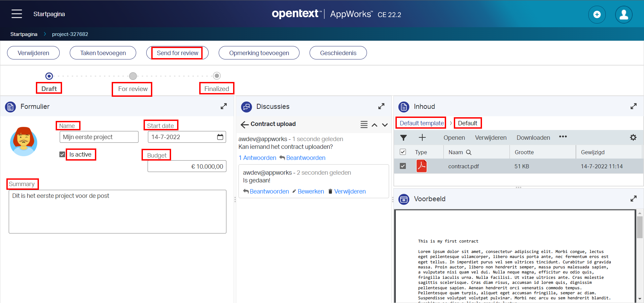Open the three-dots more actions menu

563,137
